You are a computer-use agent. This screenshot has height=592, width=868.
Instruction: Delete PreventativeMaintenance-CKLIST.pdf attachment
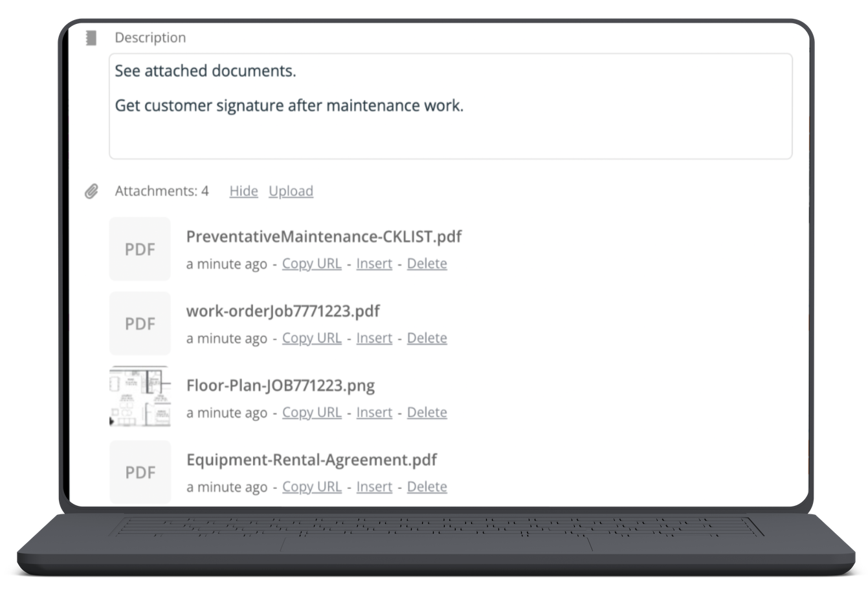[x=427, y=264]
